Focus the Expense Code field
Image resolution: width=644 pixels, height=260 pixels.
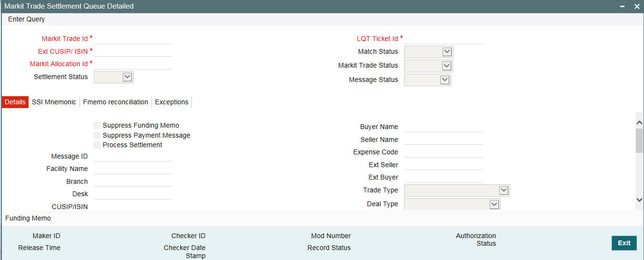[x=443, y=152]
